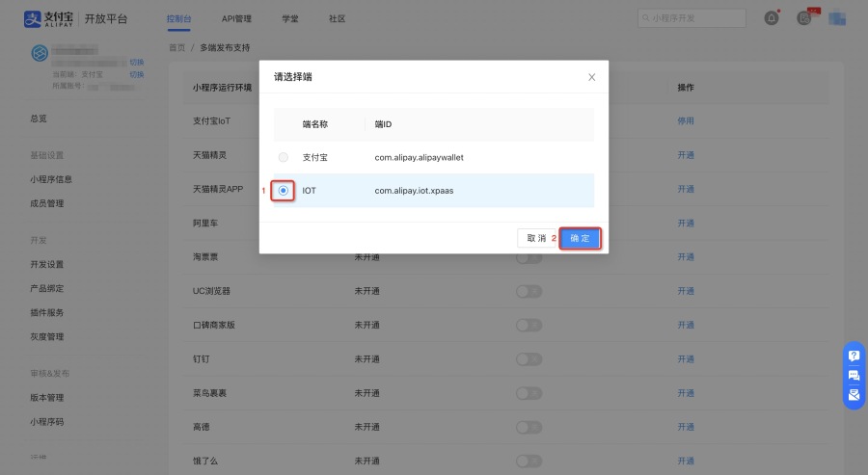Open the user avatar menu
The width and height of the screenshot is (868, 475).
pyautogui.click(x=836, y=18)
